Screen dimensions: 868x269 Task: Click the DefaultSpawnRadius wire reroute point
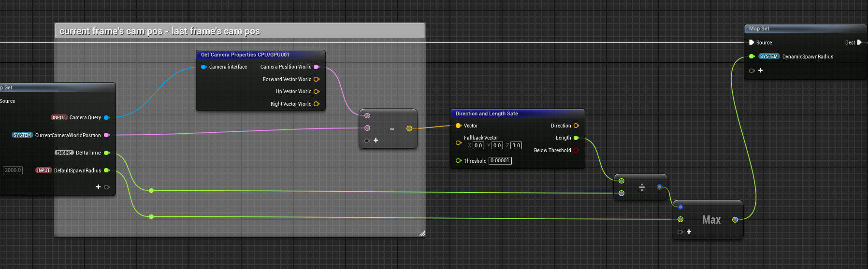[x=151, y=217]
